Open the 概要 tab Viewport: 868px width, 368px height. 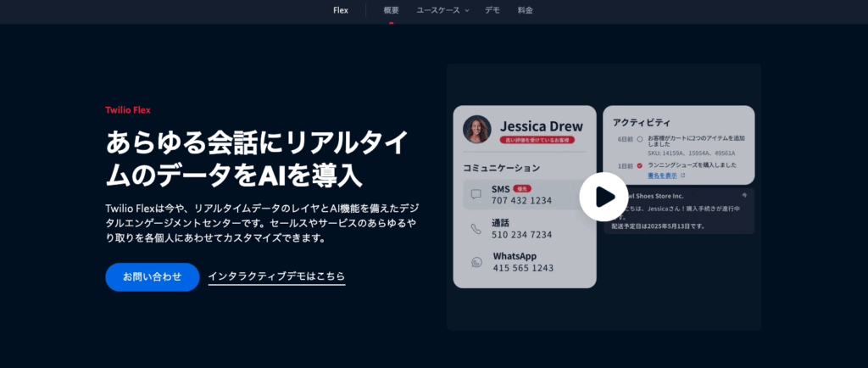(391, 10)
